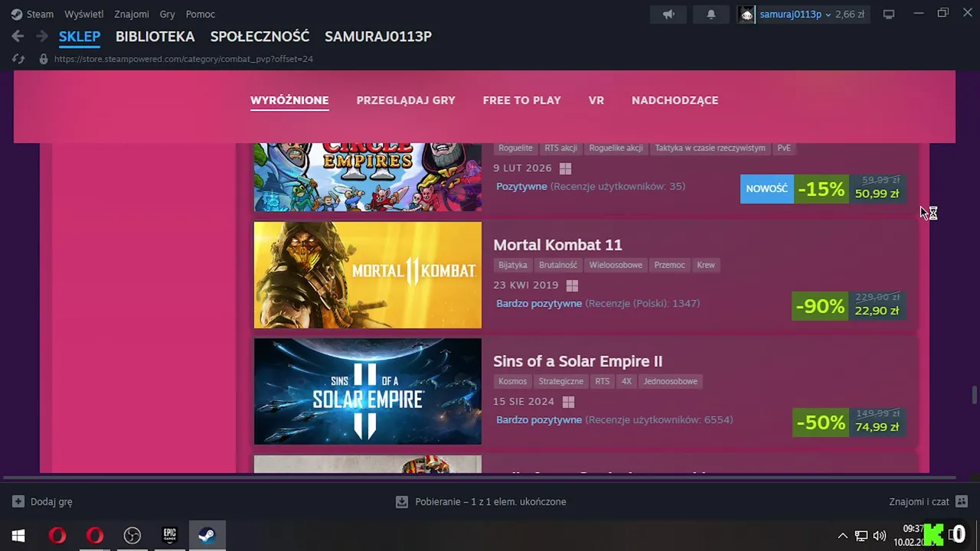Click the Krew tag
980x551 pixels.
(706, 265)
